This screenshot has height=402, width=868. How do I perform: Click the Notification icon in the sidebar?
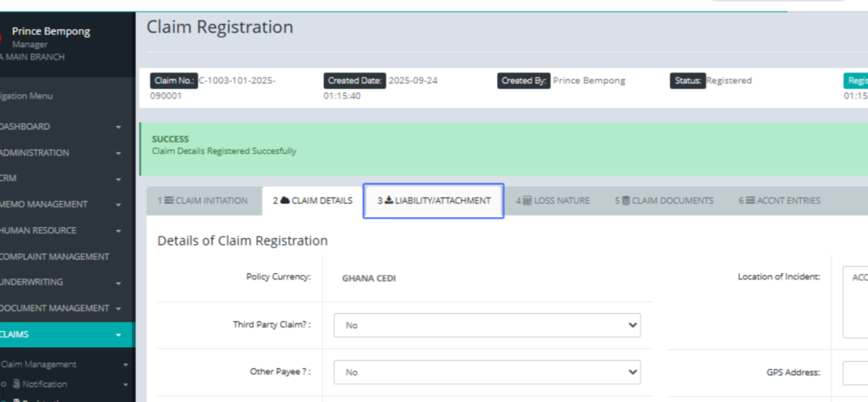(x=16, y=385)
